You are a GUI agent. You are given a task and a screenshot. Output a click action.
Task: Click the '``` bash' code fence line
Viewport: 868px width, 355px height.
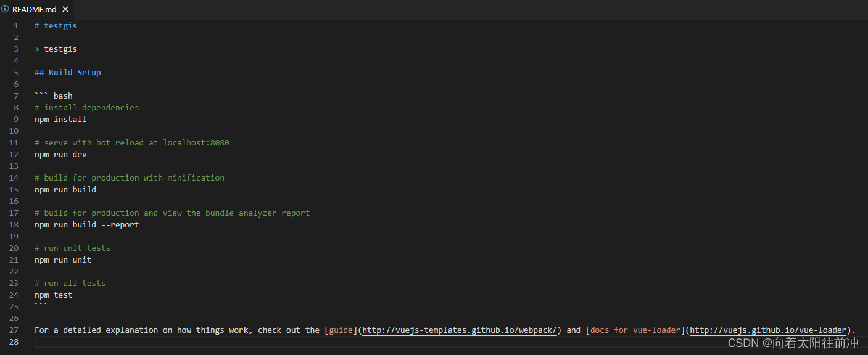54,96
